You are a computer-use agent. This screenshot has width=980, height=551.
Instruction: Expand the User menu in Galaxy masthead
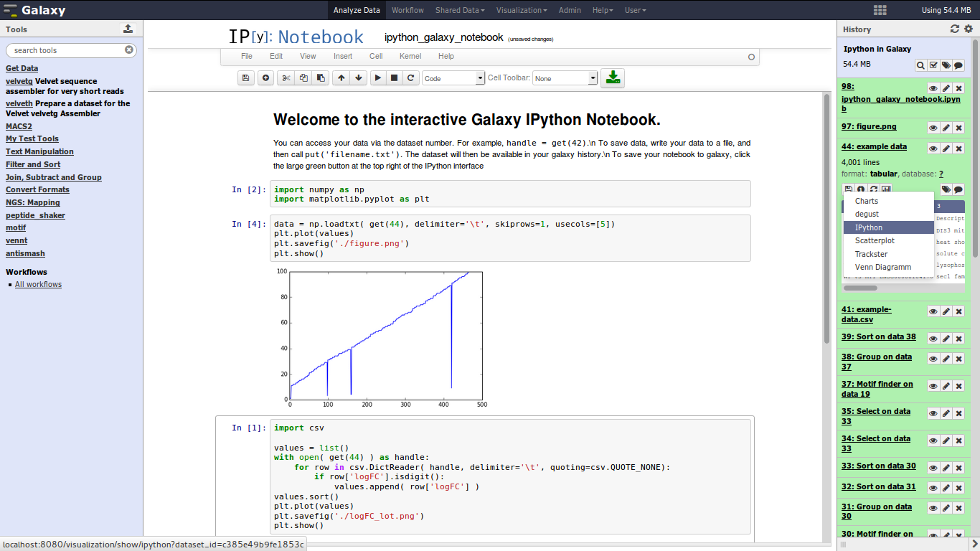coord(635,10)
